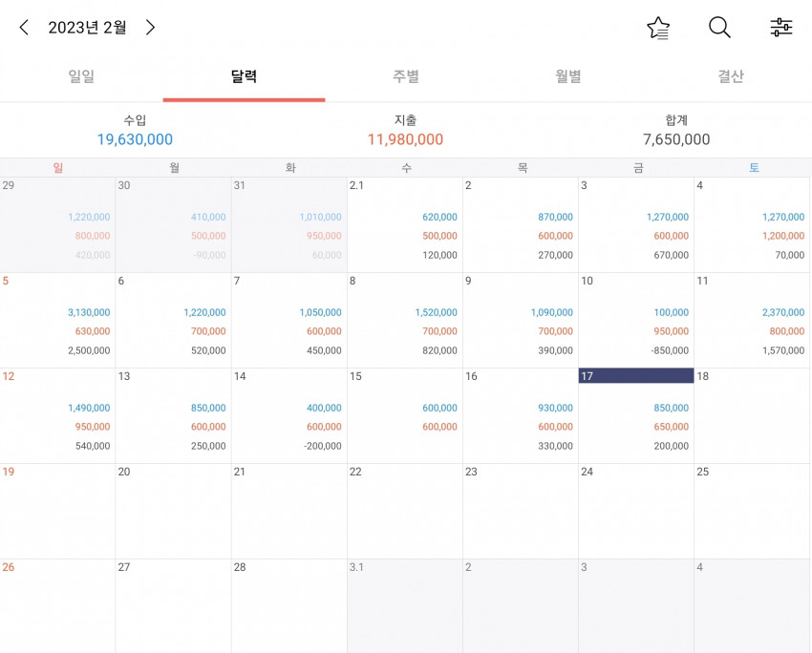Viewport: 812px width, 653px height.
Task: Select day 12 with income 1,490,000
Action: coord(57,415)
